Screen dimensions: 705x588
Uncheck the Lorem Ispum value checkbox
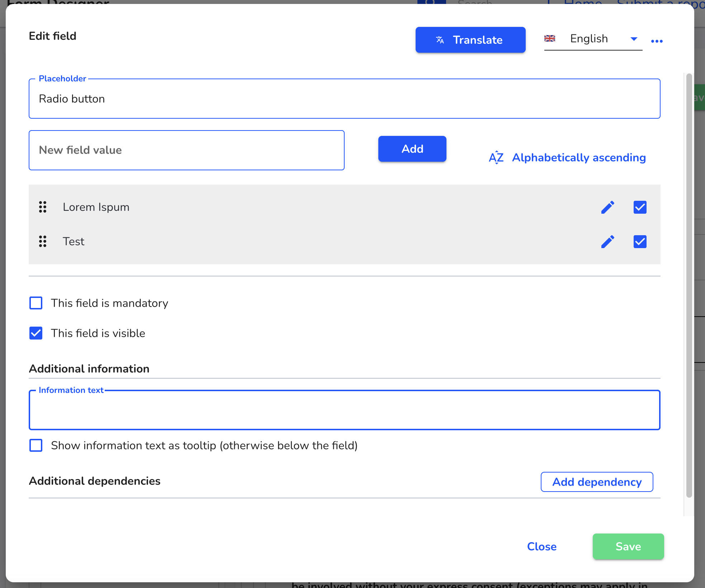click(x=640, y=207)
